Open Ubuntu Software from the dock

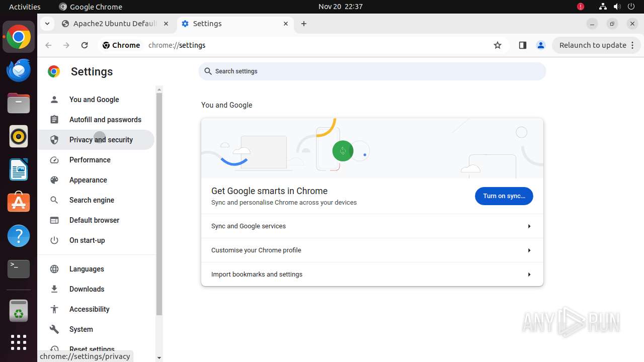click(x=19, y=203)
